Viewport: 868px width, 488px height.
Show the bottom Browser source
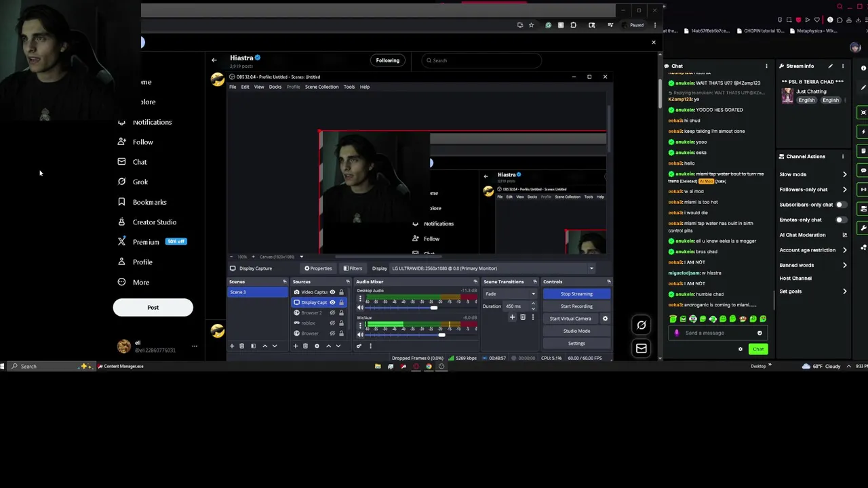pyautogui.click(x=332, y=333)
